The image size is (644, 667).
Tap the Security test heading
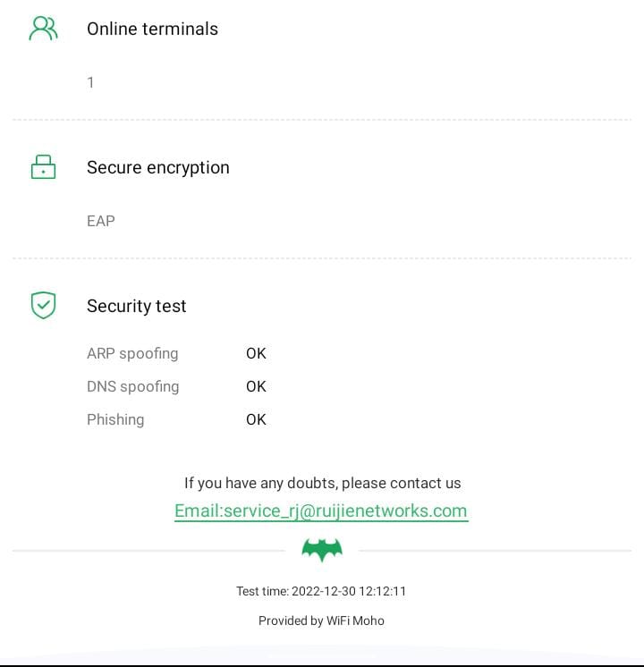click(136, 306)
